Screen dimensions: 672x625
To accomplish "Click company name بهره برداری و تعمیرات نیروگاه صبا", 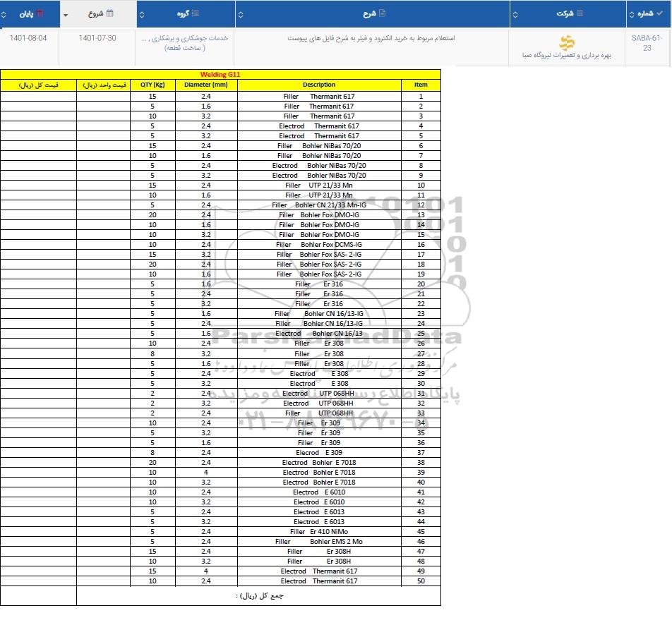I will click(x=567, y=55).
